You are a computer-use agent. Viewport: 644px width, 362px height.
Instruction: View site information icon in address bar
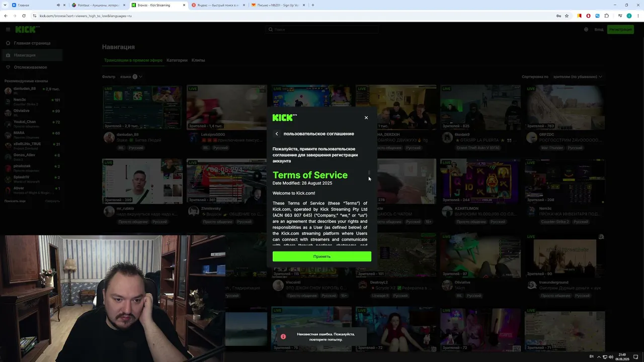[x=35, y=16]
